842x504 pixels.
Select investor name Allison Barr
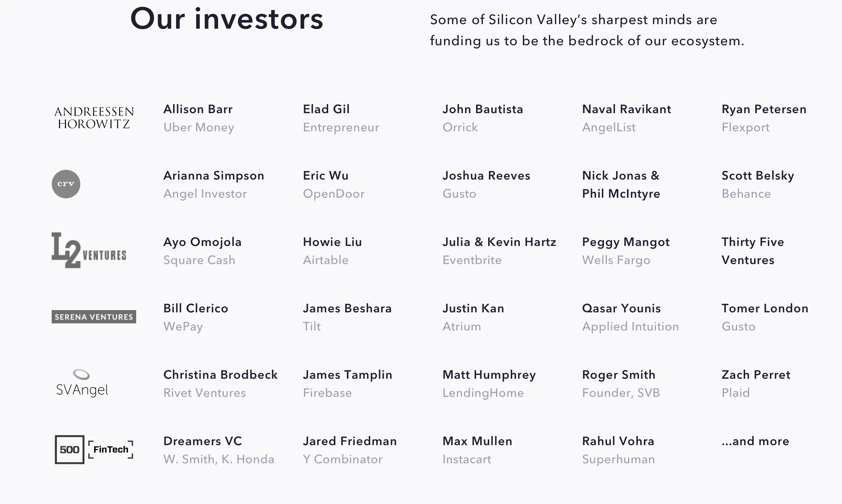(x=198, y=109)
